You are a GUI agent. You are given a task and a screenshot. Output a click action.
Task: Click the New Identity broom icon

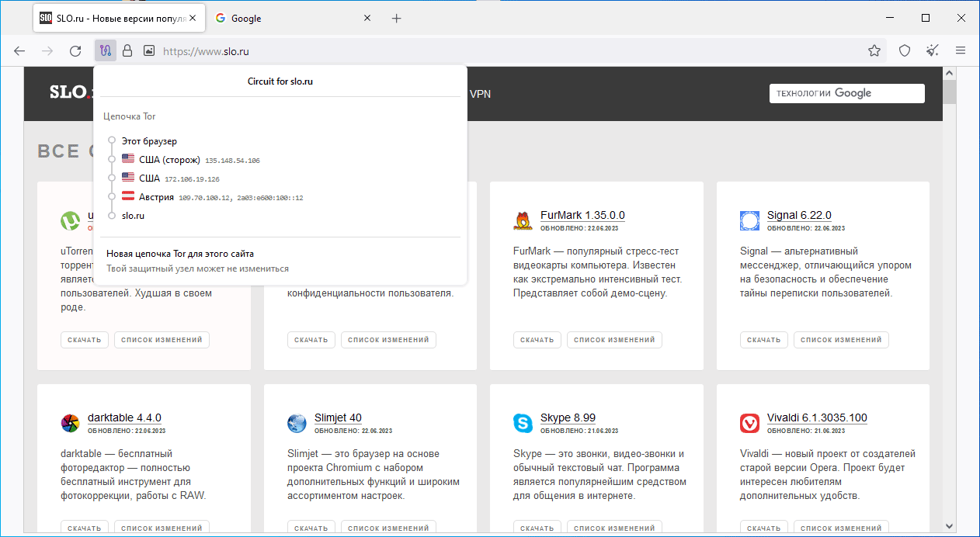[x=933, y=50]
